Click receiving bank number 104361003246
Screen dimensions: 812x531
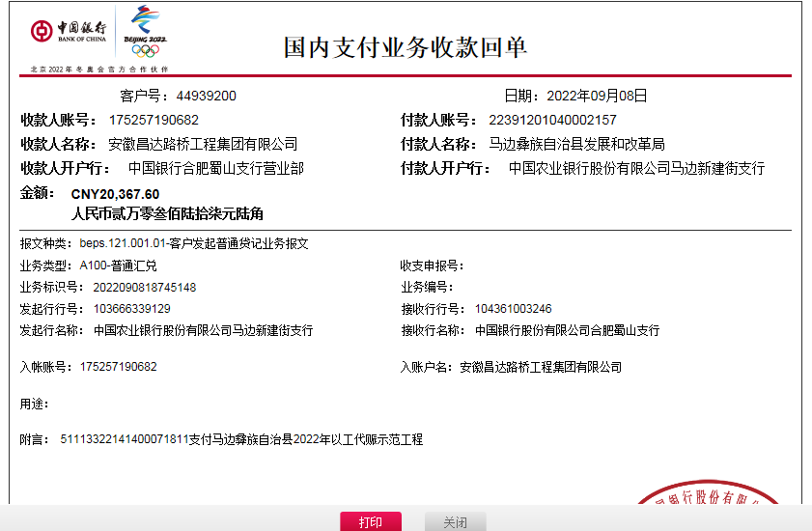(x=513, y=308)
